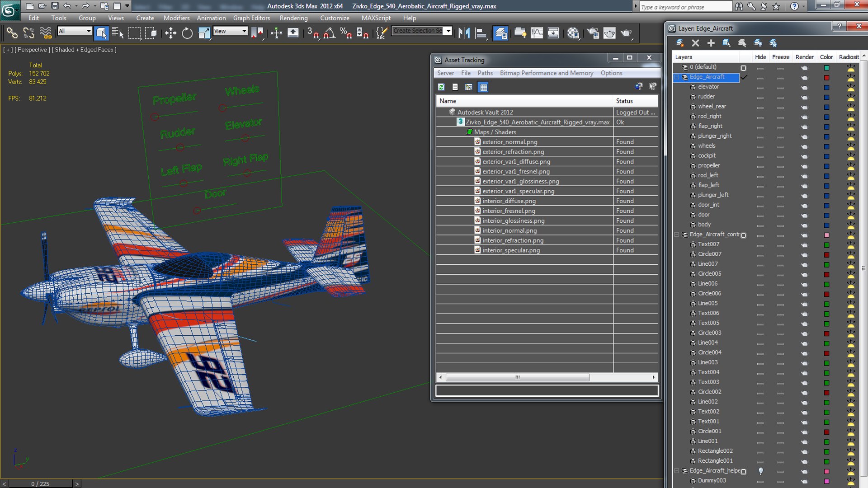Expand help options arrow beside question mark
Image resolution: width=868 pixels, height=488 pixels.
(803, 6)
